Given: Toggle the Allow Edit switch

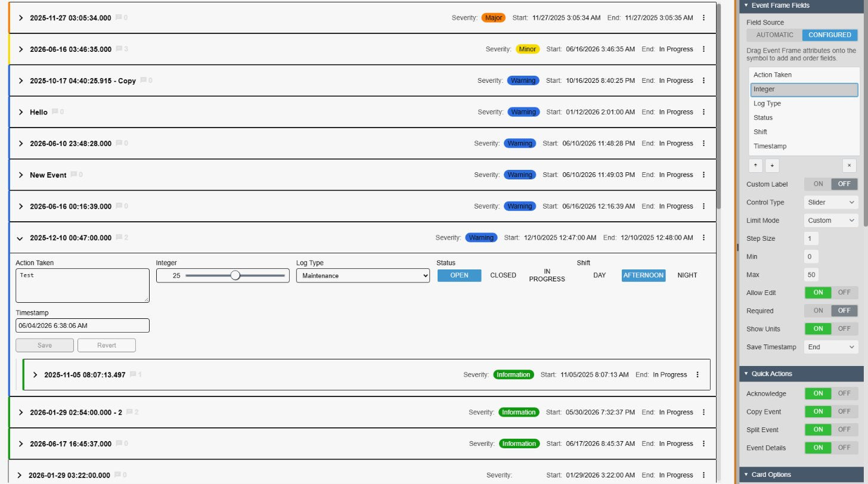Looking at the screenshot, I should click(x=831, y=293).
